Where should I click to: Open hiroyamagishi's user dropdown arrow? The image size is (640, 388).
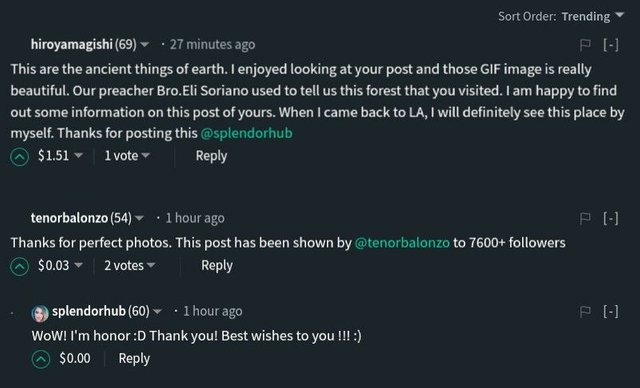(x=144, y=44)
